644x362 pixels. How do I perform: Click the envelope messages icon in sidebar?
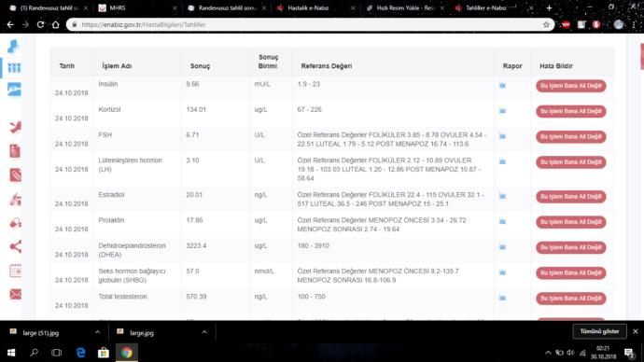click(x=15, y=294)
